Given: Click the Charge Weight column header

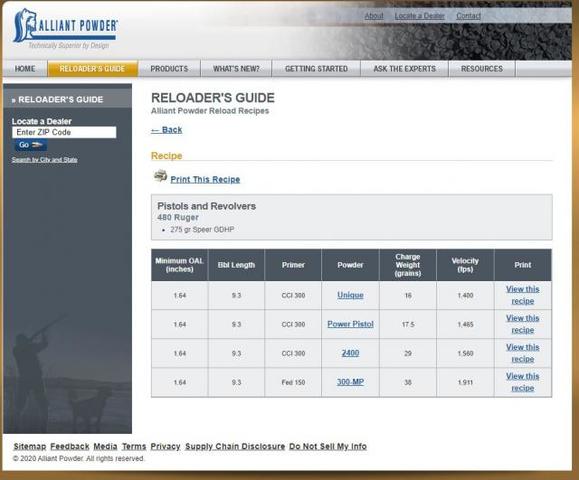Looking at the screenshot, I should click(x=408, y=265).
